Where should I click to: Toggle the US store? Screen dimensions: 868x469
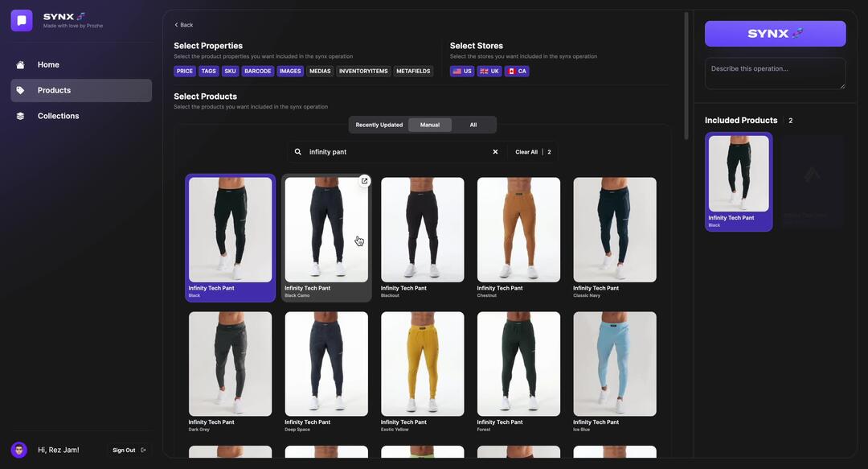tap(462, 71)
